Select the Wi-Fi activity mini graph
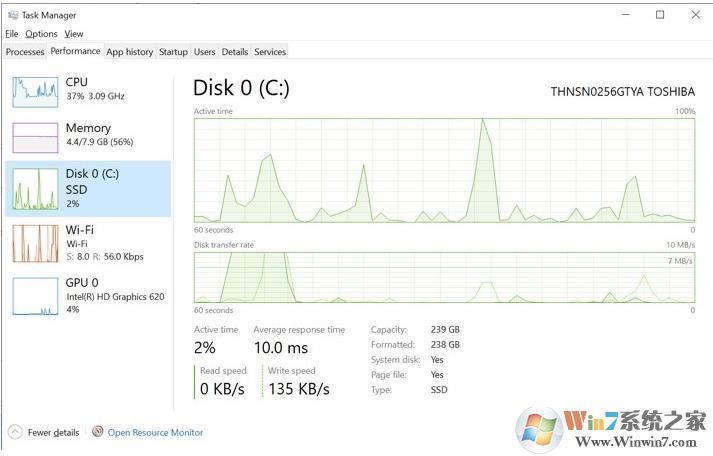713x456 pixels. (35, 243)
